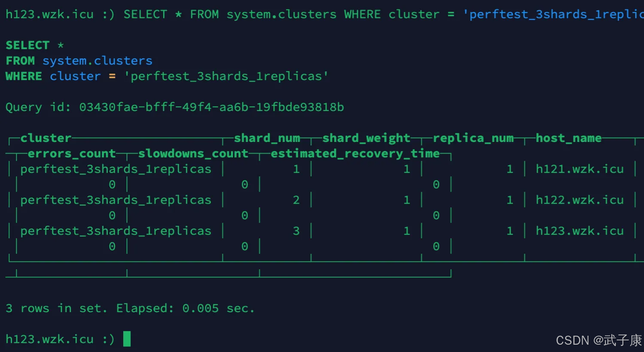Click the host_name column header

568,138
